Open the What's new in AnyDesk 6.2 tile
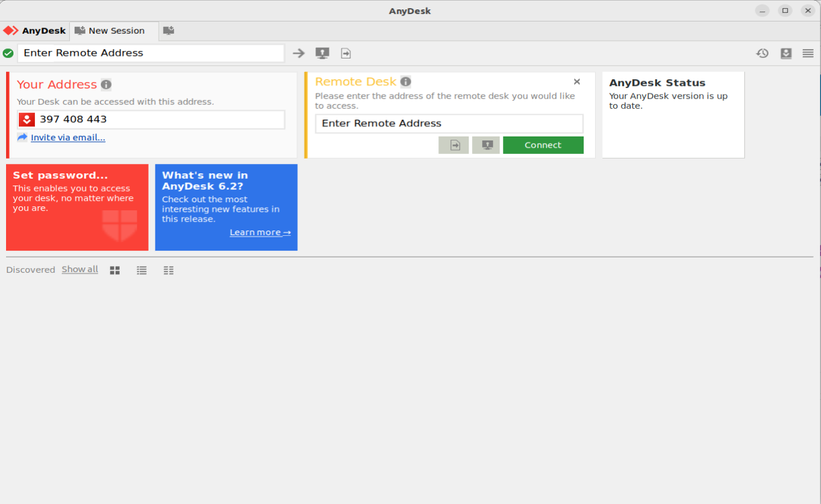Screen dimensions: 821x504 (x=227, y=208)
